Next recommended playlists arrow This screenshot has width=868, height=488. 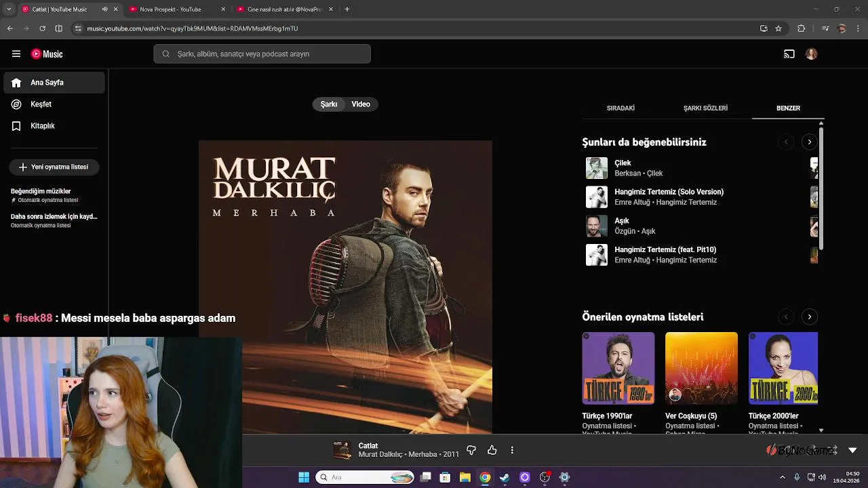point(809,317)
